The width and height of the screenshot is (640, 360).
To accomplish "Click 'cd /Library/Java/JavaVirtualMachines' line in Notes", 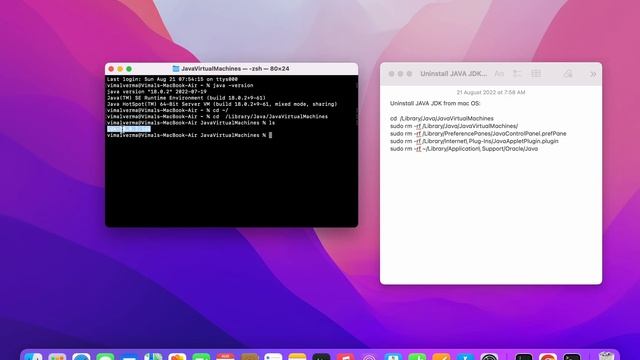I will point(442,118).
